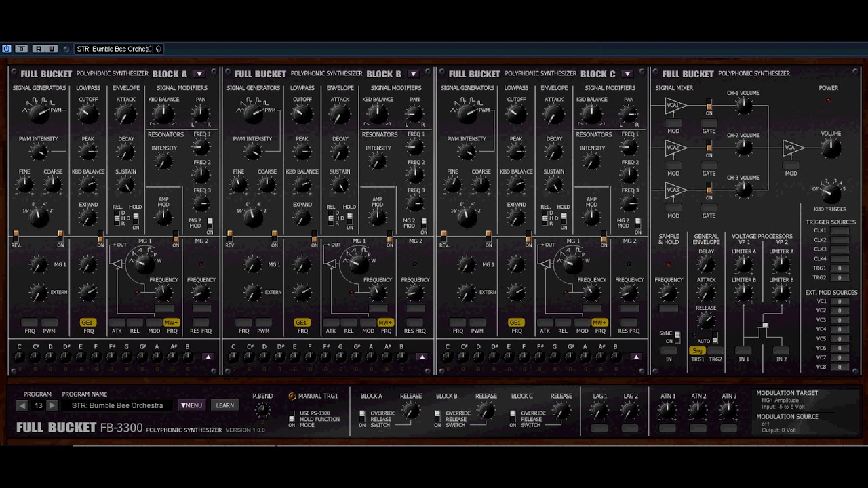
Task: Click the CH-1 Volume knob
Action: click(744, 106)
